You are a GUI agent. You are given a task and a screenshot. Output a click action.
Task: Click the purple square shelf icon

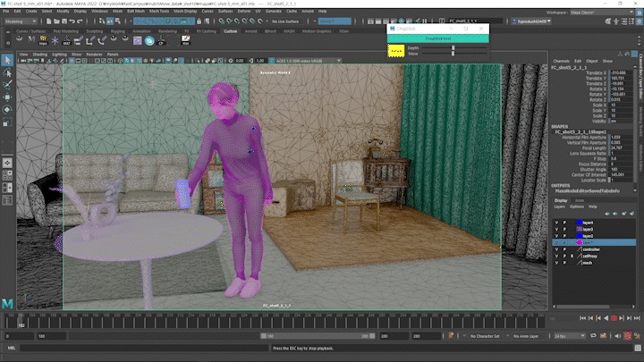point(138,40)
